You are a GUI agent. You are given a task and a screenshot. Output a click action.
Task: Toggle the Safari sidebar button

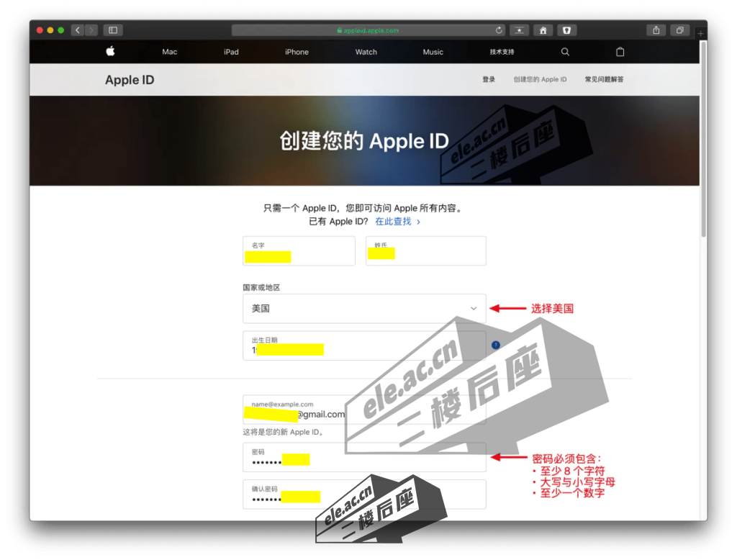113,30
